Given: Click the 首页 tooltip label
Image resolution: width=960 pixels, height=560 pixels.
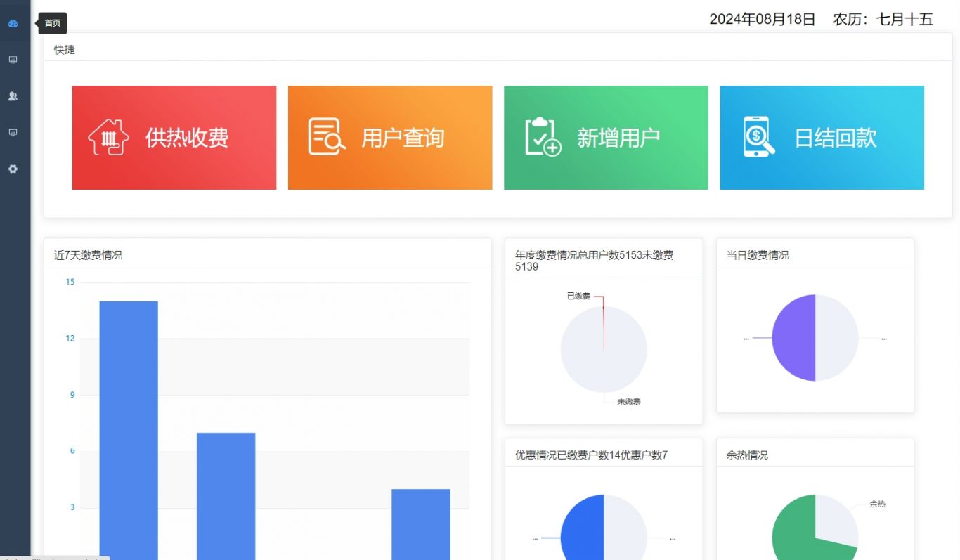Looking at the screenshot, I should pyautogui.click(x=53, y=23).
